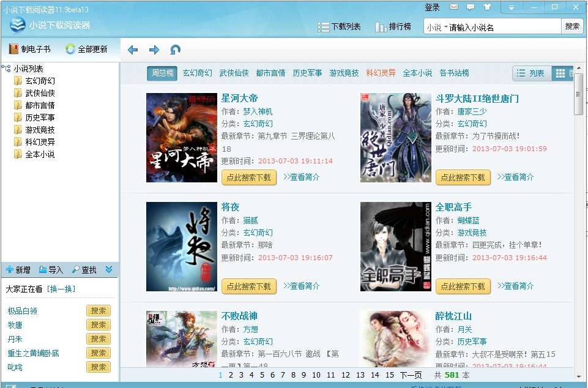Go to page 15 in pagination
The height and width of the screenshot is (388, 588).
(x=390, y=375)
